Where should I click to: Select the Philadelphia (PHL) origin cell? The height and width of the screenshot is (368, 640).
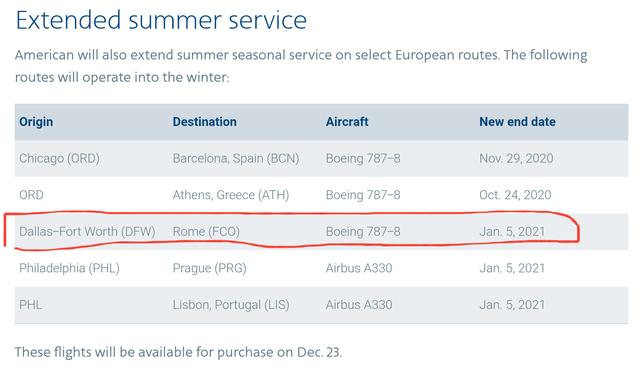(x=69, y=268)
